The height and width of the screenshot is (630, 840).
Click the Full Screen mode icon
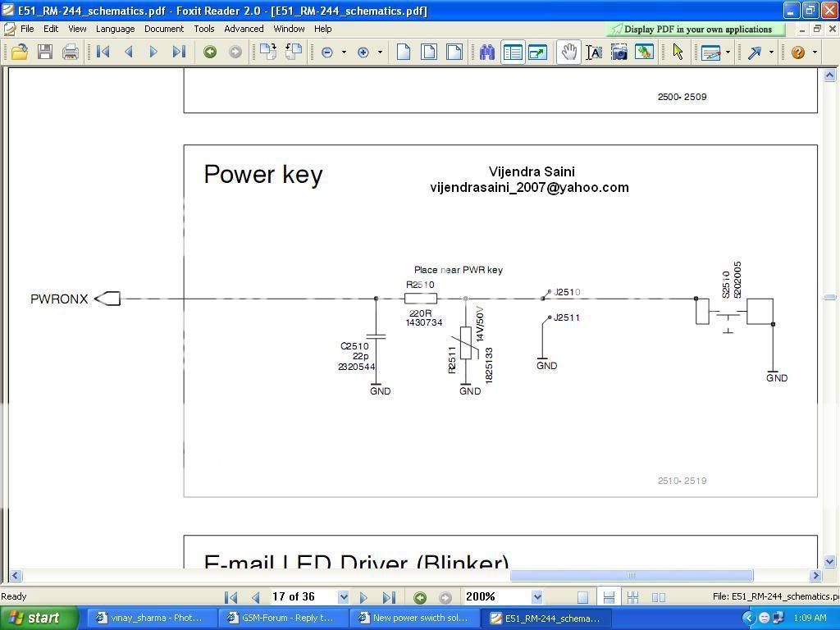(538, 52)
